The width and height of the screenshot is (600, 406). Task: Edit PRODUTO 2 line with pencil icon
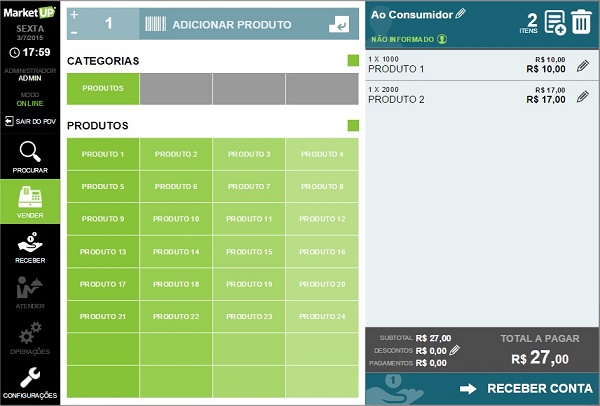[583, 96]
